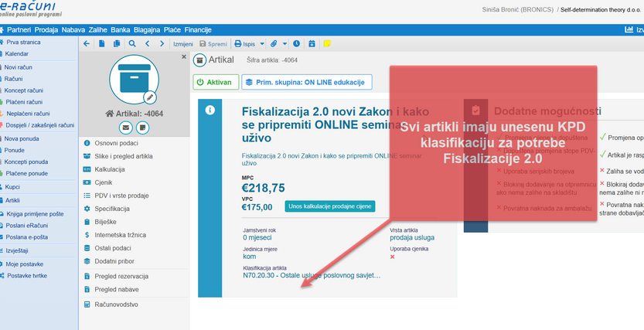Go back using the left arrow toolbar icon
The width and height of the screenshot is (644, 330).
(x=87, y=43)
